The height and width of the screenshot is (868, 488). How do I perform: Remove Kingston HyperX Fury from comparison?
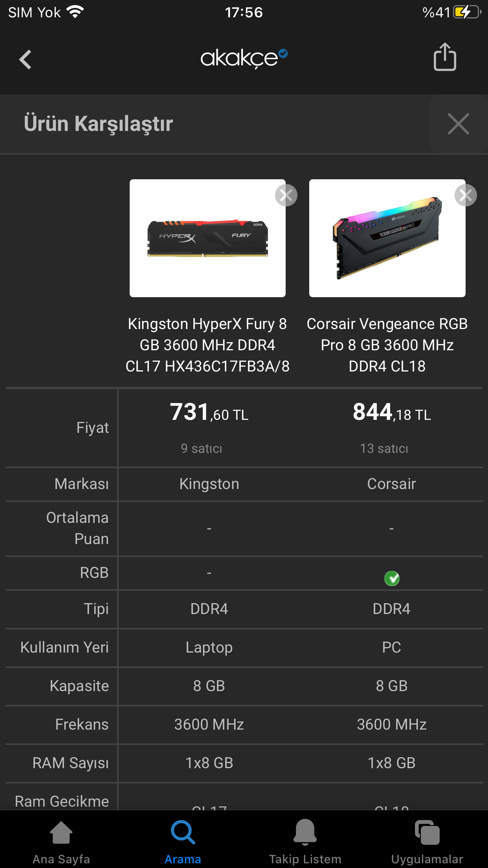coord(286,195)
